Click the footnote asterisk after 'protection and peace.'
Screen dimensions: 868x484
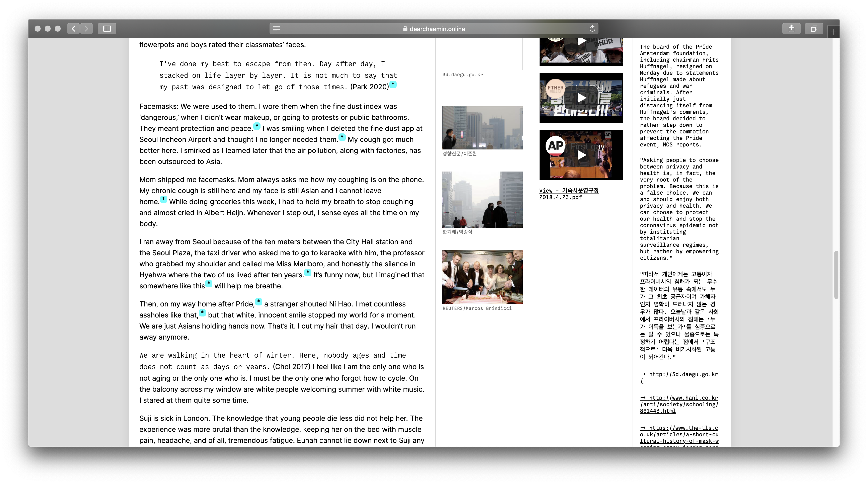[x=257, y=126]
